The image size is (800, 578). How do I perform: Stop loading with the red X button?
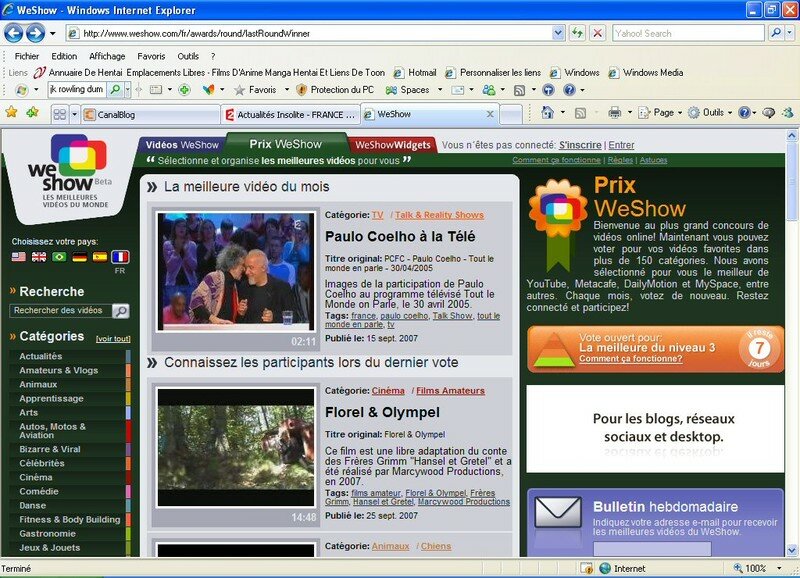pyautogui.click(x=597, y=34)
